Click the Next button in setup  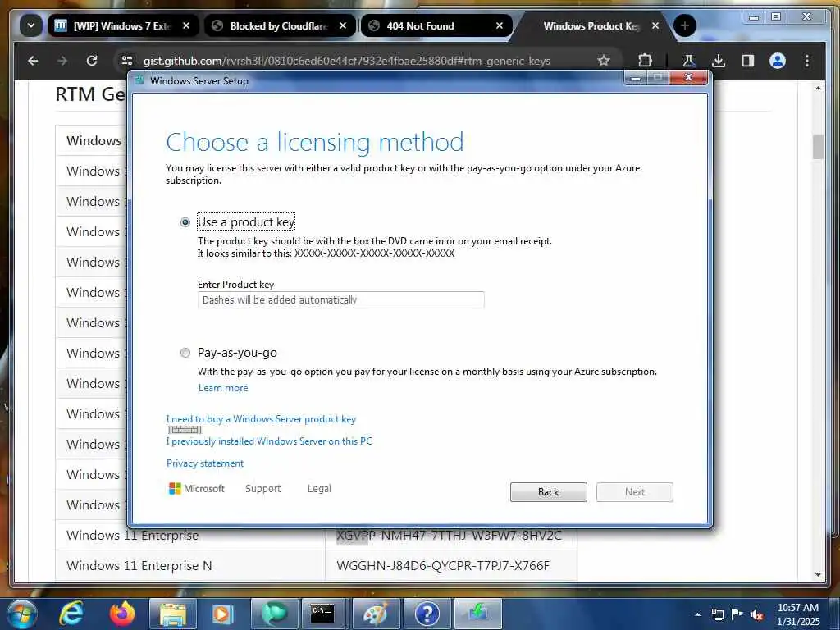tap(635, 492)
